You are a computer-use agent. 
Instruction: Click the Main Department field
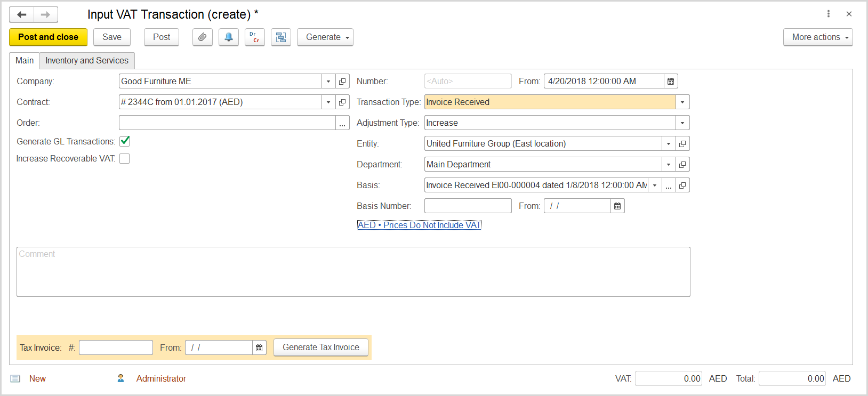click(543, 165)
